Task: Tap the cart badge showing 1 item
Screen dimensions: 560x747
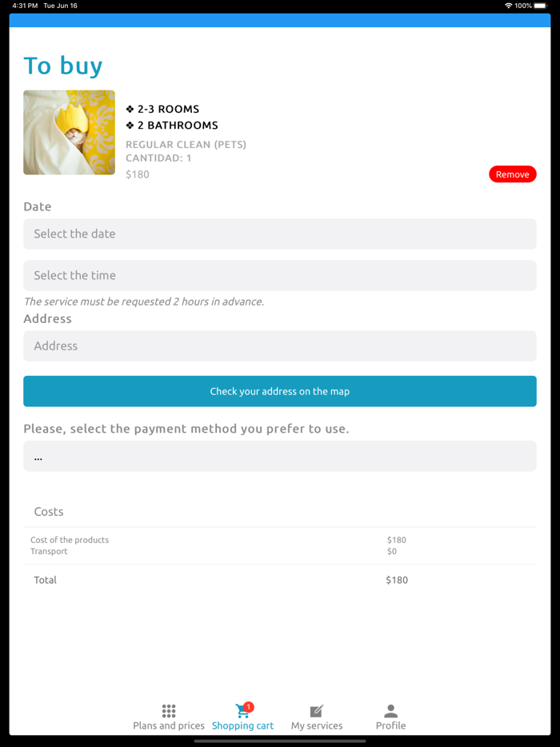Action: [x=249, y=707]
